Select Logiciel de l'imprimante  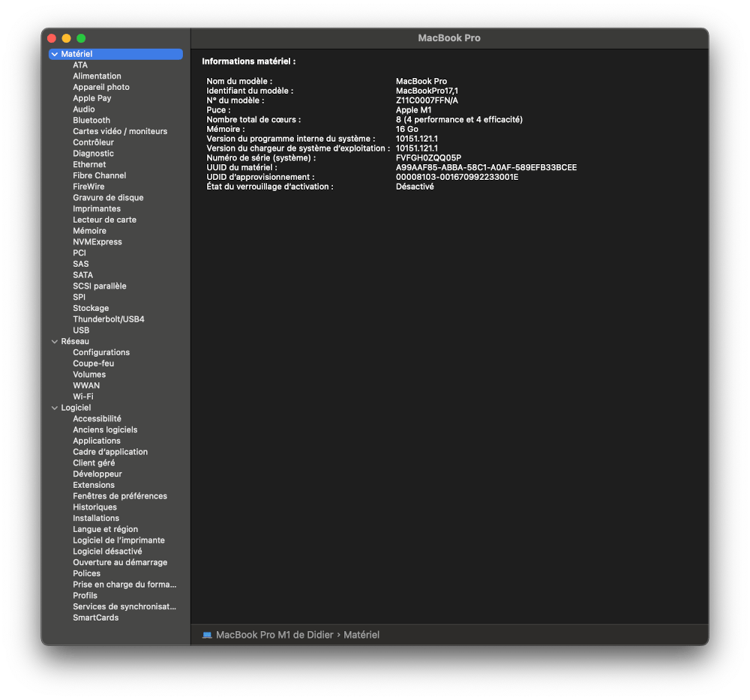[x=118, y=540]
